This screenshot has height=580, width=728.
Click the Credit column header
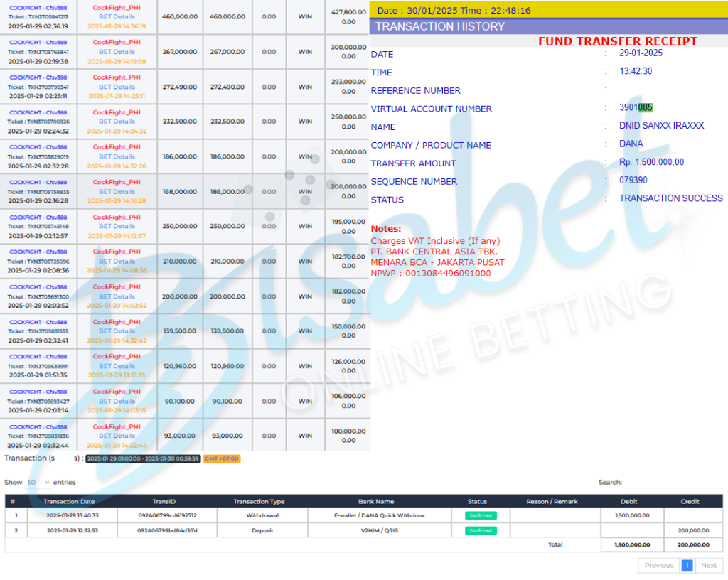click(690, 501)
